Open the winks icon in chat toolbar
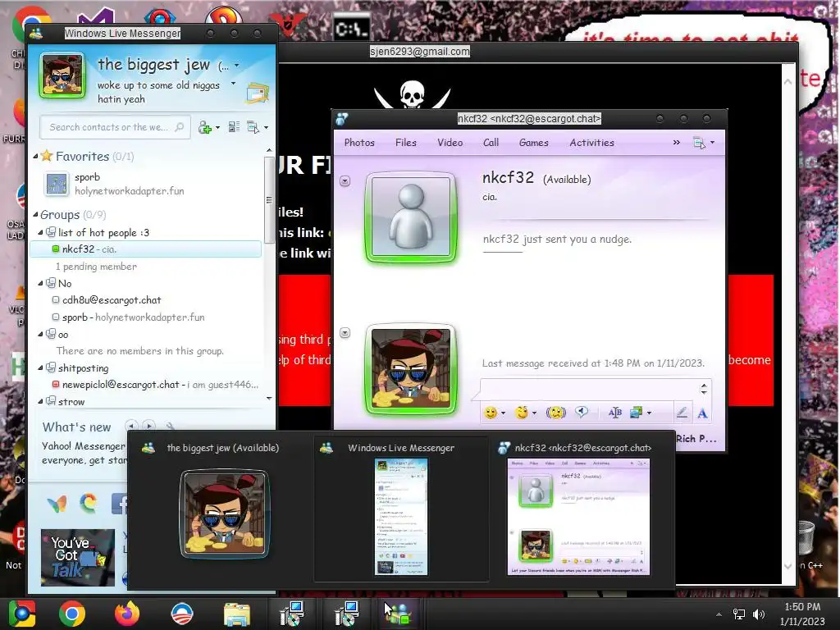The height and width of the screenshot is (630, 840). click(521, 413)
